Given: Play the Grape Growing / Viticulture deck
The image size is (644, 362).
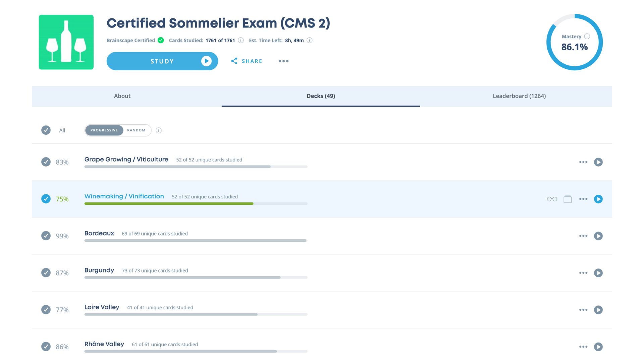Looking at the screenshot, I should click(x=598, y=162).
